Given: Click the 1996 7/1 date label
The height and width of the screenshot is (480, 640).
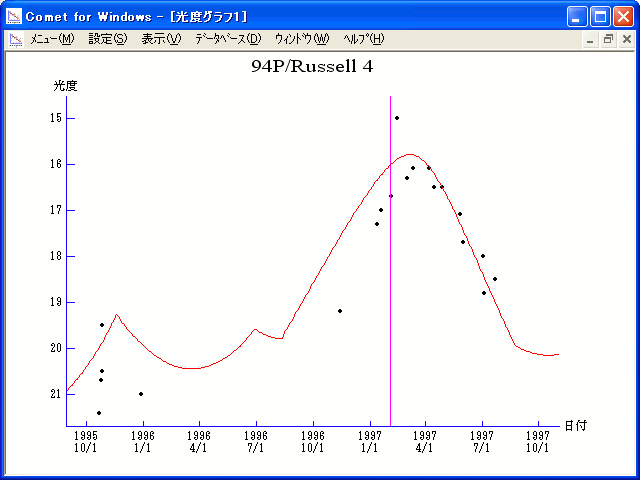Looking at the screenshot, I should pos(256,442).
